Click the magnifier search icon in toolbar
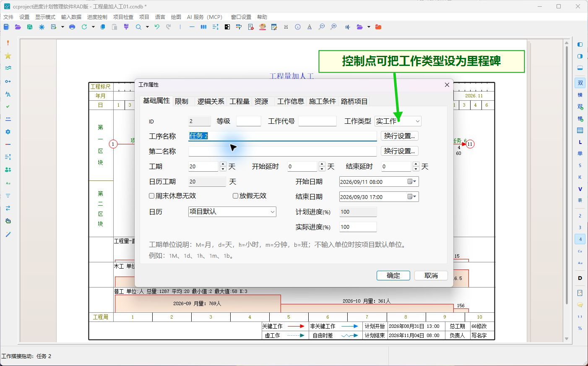Viewport: 588px width, 366px height. (x=138, y=27)
